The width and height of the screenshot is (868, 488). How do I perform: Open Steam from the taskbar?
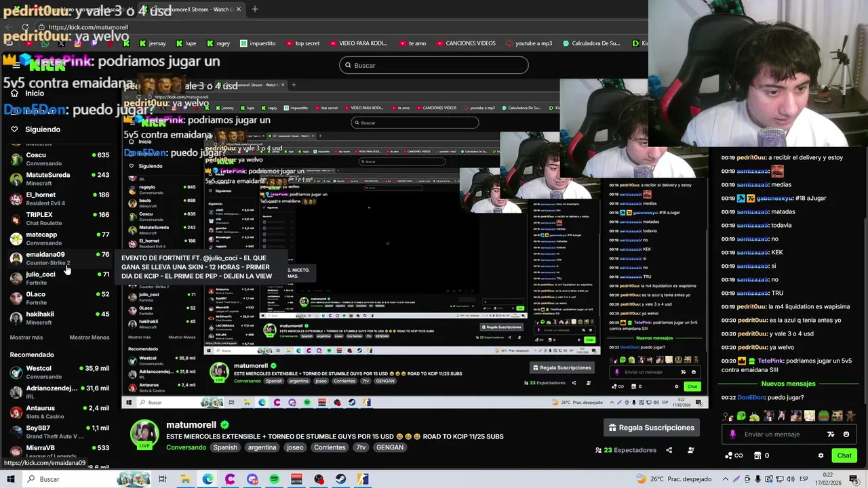click(341, 479)
